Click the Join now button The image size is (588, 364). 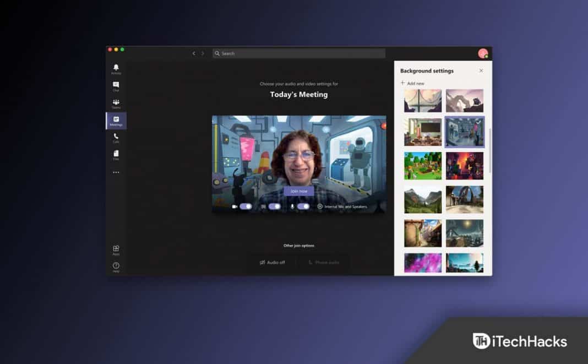point(298,190)
